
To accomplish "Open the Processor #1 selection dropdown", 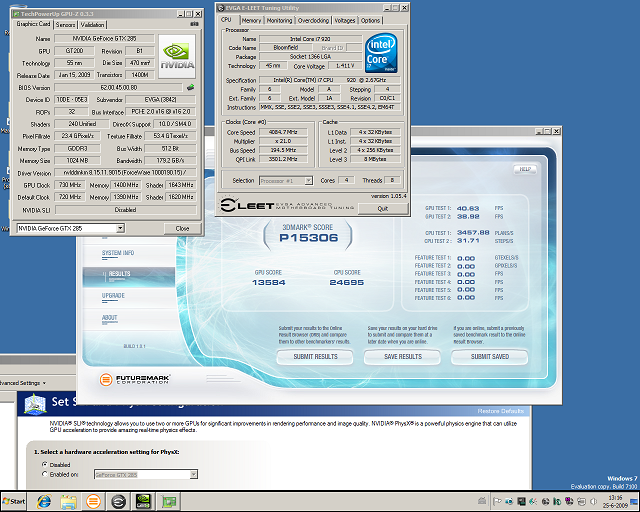I will 309,180.
